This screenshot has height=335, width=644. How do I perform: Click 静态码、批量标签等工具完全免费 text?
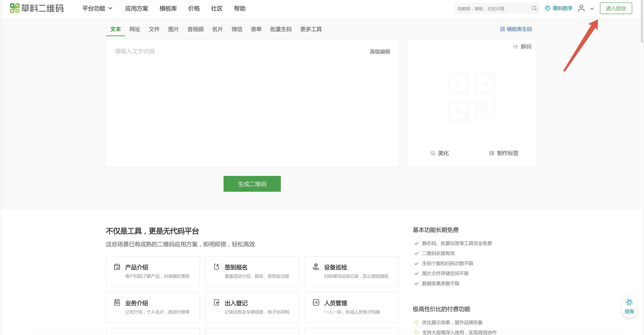pyautogui.click(x=457, y=243)
